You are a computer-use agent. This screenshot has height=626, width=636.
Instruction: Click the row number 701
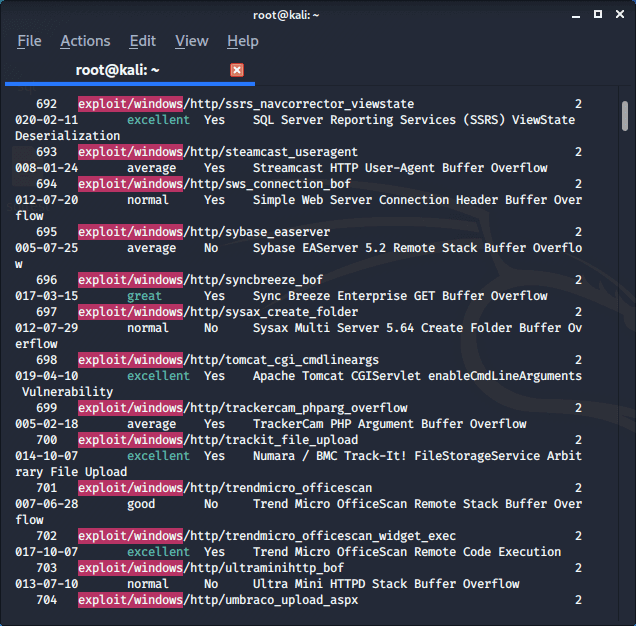click(47, 488)
